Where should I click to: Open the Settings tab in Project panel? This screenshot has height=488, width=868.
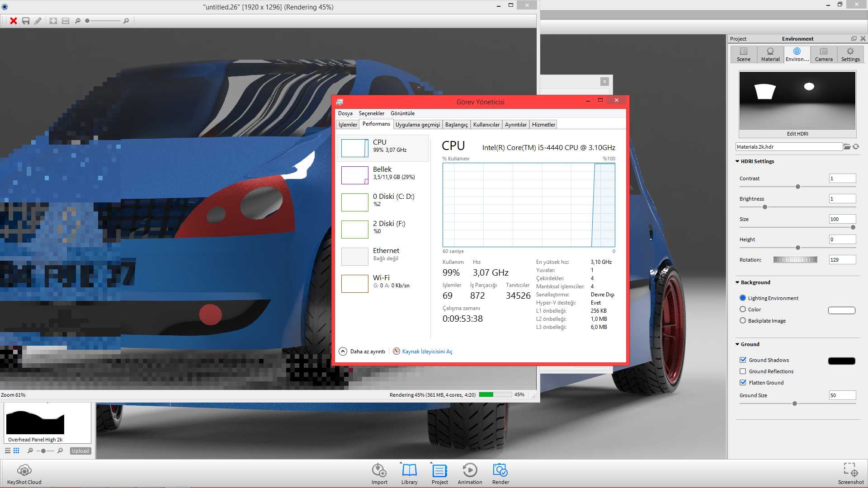pyautogui.click(x=850, y=54)
